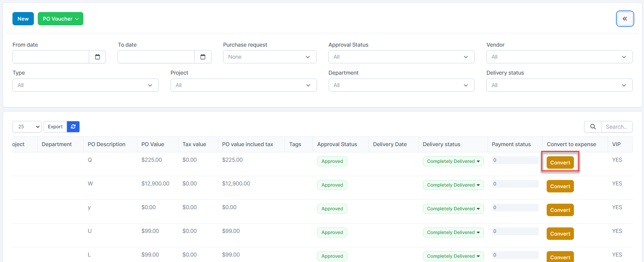
Task: Open the Approval Status filter dropdown
Action: click(x=401, y=57)
